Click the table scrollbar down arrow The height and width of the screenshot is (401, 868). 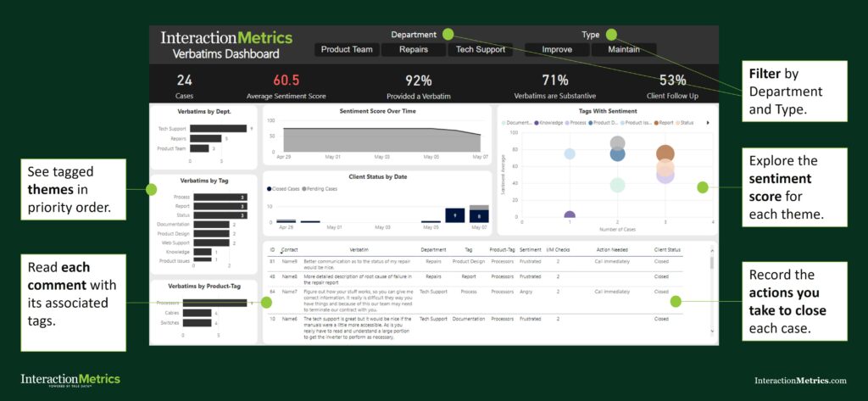[712, 331]
